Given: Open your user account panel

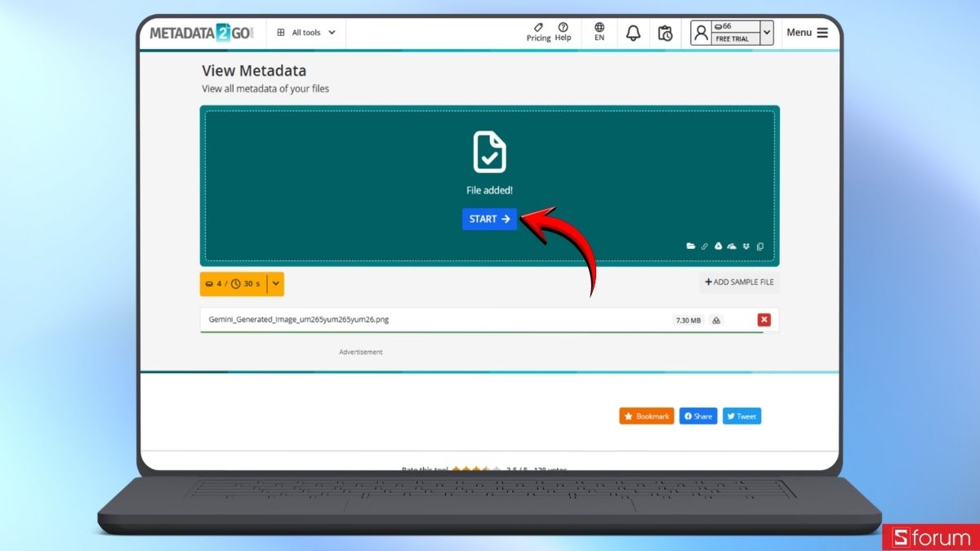Looking at the screenshot, I should pos(701,33).
